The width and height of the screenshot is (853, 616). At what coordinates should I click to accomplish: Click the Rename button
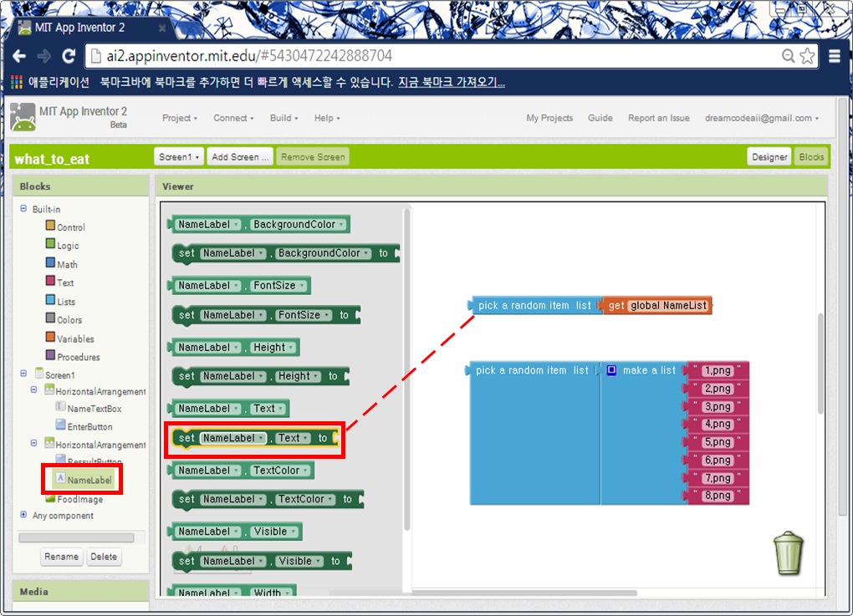[62, 557]
